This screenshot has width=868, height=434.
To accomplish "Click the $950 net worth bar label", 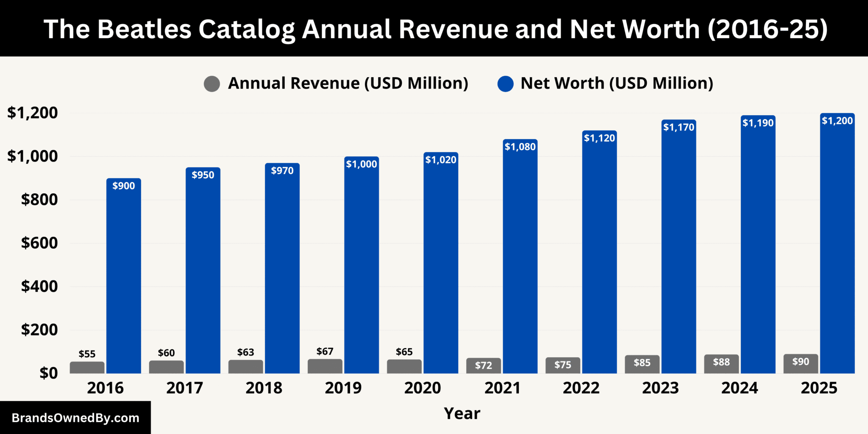I will 203,175.
